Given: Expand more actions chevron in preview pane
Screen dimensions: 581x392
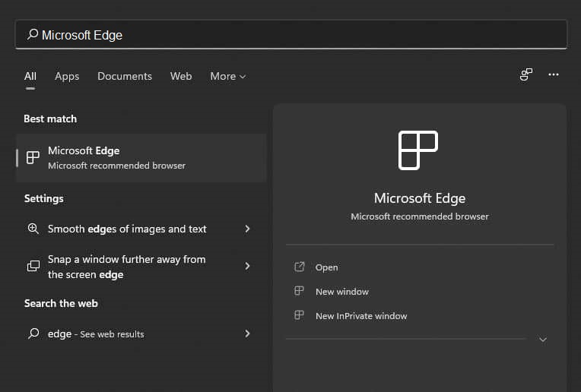Looking at the screenshot, I should (x=543, y=340).
